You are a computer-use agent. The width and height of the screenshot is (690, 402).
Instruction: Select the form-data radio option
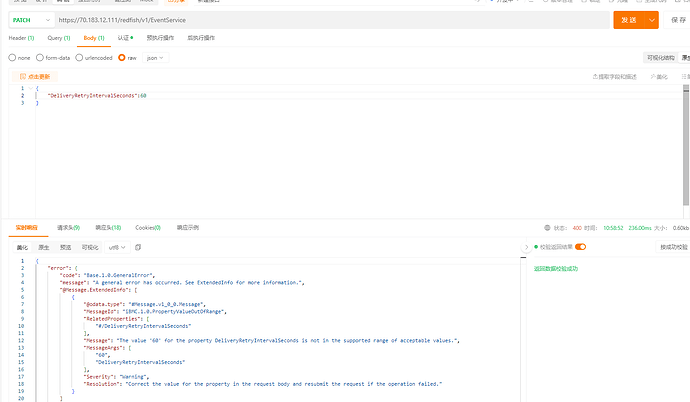(40, 58)
